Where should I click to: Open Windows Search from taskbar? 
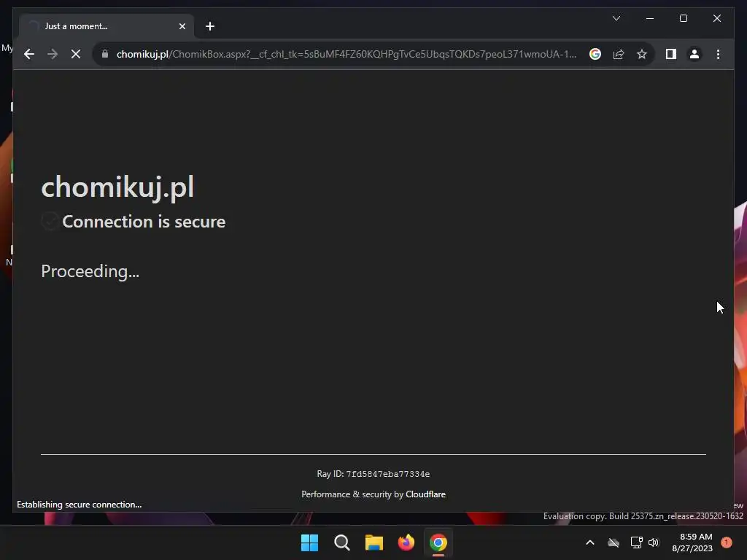pos(341,542)
